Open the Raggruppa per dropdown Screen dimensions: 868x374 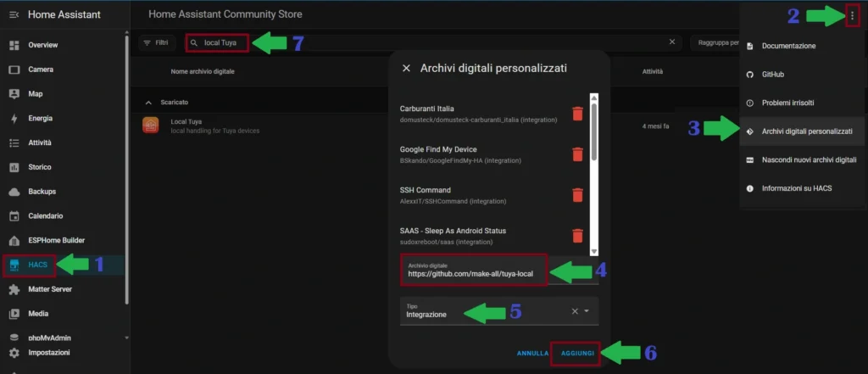coord(714,42)
